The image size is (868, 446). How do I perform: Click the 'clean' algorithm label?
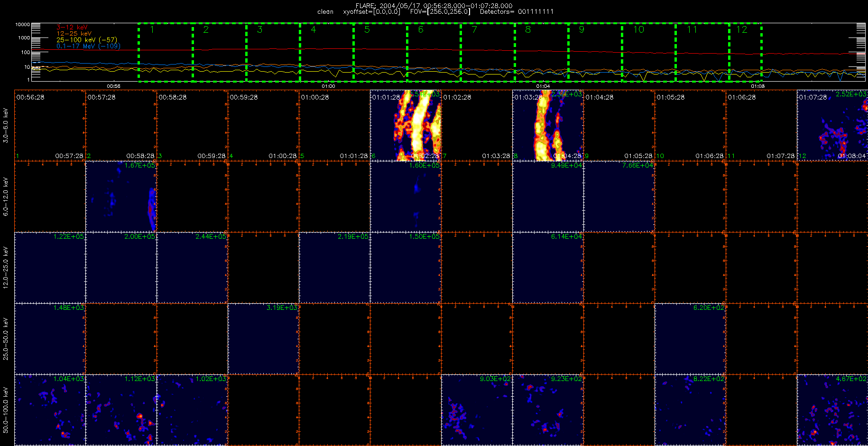[325, 12]
